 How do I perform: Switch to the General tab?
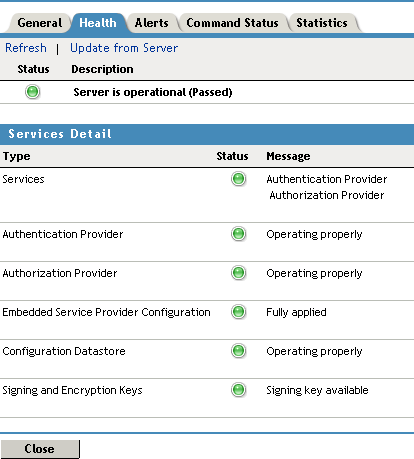[40, 23]
